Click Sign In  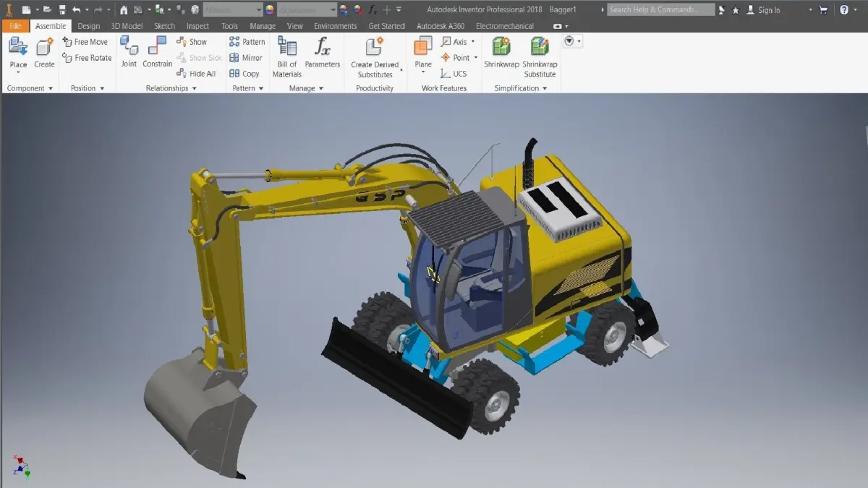click(x=763, y=10)
